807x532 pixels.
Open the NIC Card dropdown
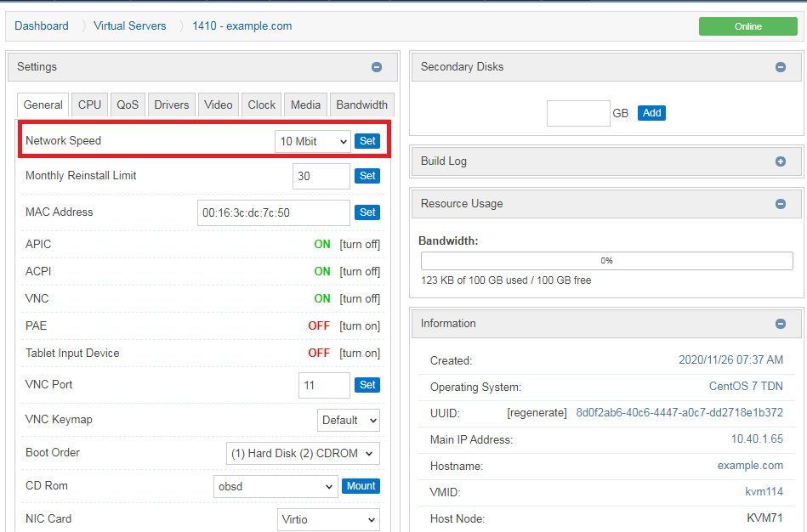328,519
